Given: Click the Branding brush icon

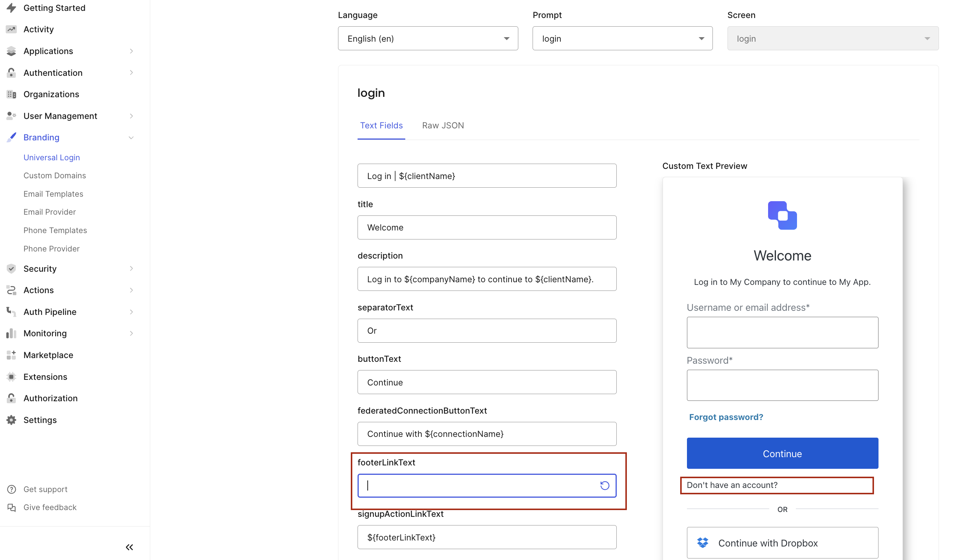Looking at the screenshot, I should 11,137.
